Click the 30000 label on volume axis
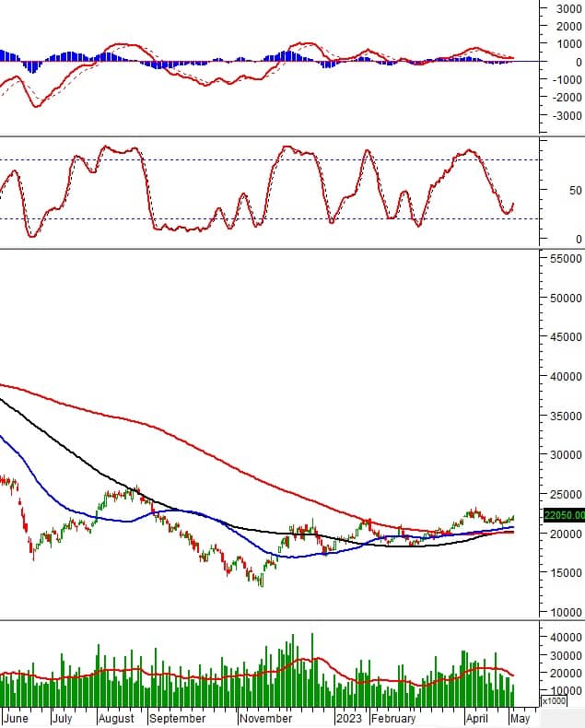 click(566, 655)
